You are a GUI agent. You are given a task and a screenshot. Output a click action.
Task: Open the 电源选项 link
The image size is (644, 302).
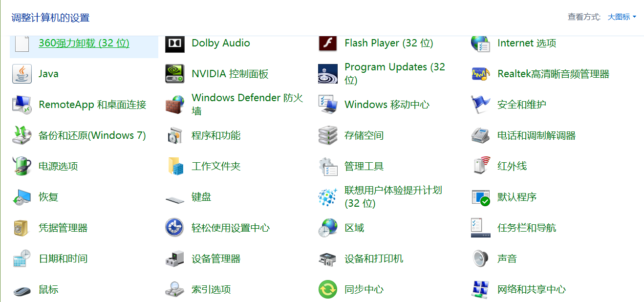[x=58, y=166]
